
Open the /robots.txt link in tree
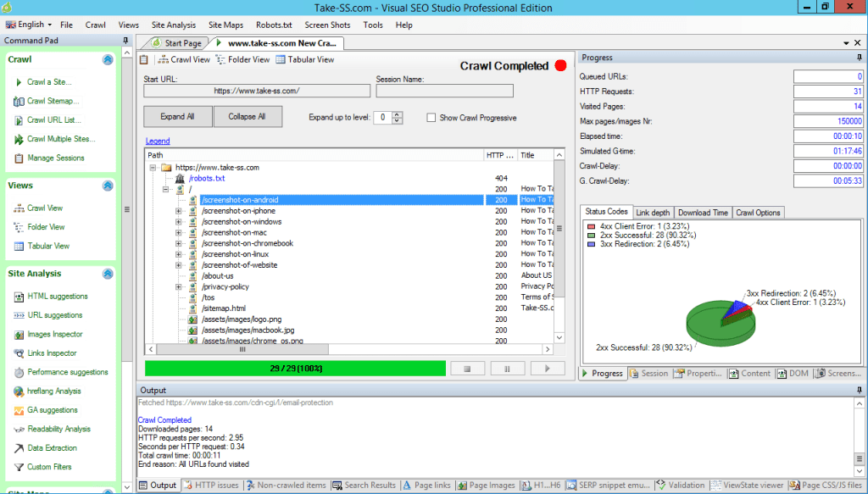point(207,179)
